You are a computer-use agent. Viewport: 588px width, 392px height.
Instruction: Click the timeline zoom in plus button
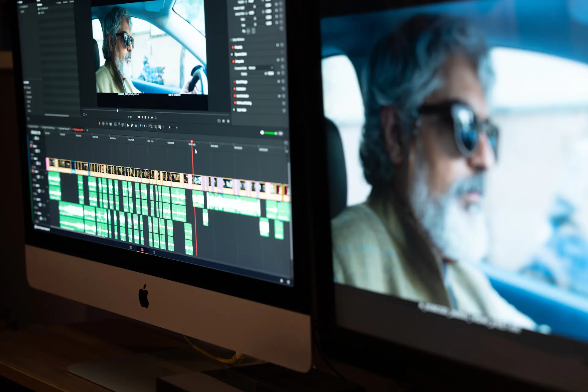[177, 127]
